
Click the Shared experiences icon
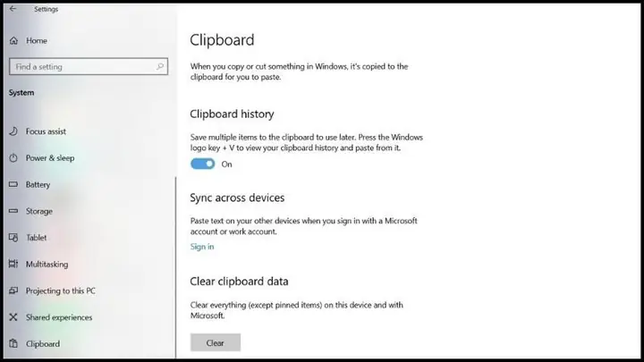click(13, 317)
